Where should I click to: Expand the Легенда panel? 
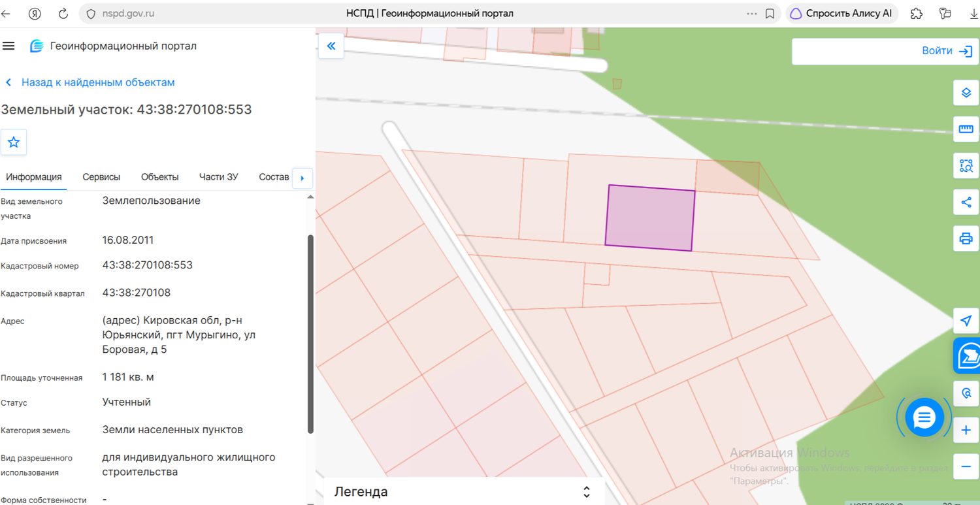click(587, 492)
